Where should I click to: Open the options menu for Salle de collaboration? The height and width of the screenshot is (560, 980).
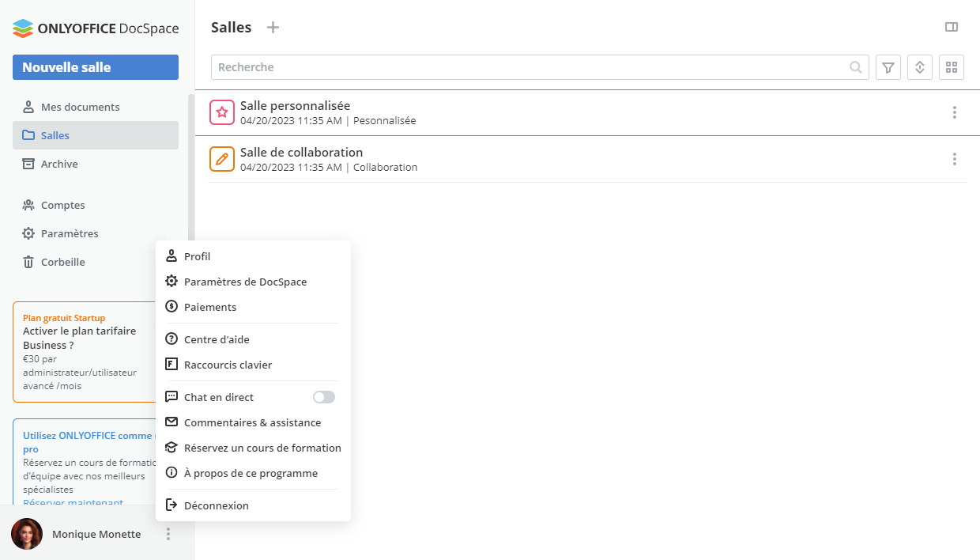(x=955, y=159)
